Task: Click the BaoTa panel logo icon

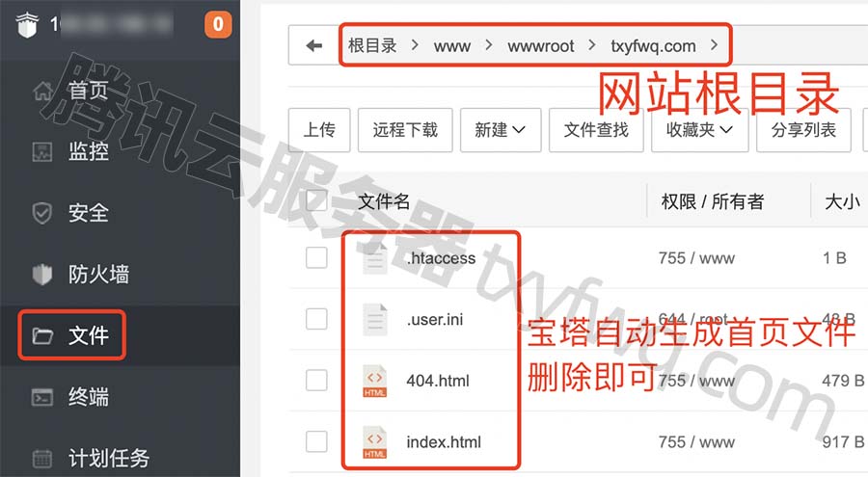Action: (27, 25)
